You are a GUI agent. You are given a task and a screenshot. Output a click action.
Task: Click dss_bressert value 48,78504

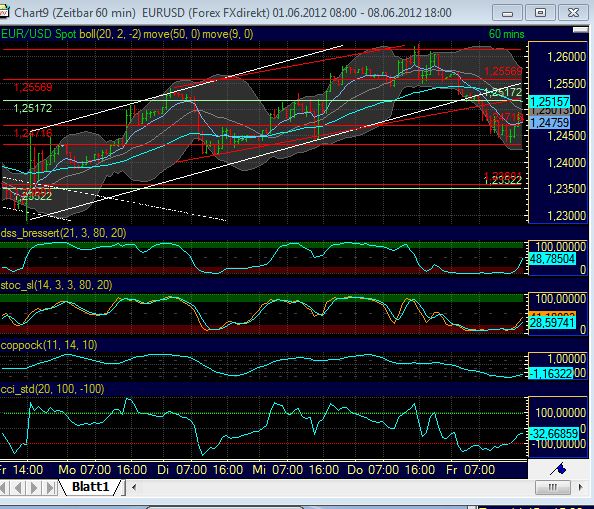point(552,259)
